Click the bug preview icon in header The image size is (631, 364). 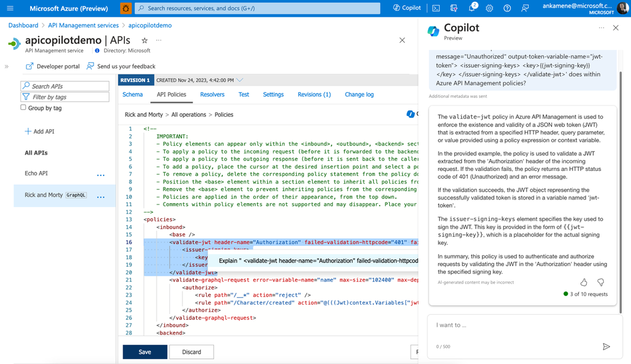coord(126,8)
